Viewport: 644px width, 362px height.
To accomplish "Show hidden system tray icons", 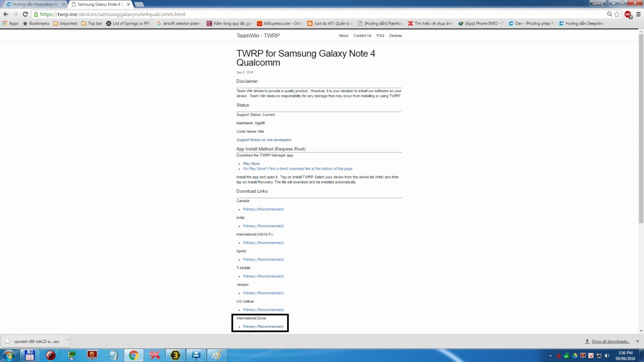I will click(x=550, y=356).
